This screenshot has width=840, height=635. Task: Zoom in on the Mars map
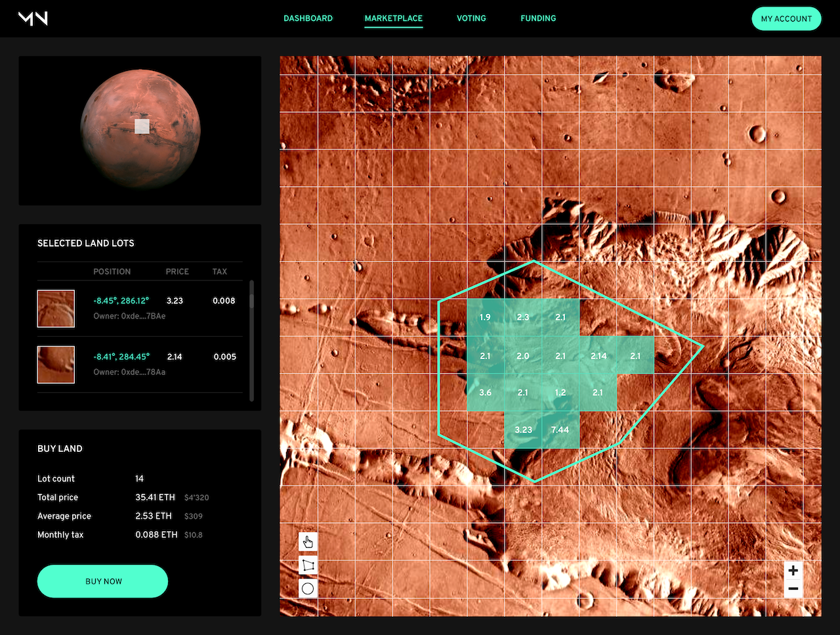793,571
